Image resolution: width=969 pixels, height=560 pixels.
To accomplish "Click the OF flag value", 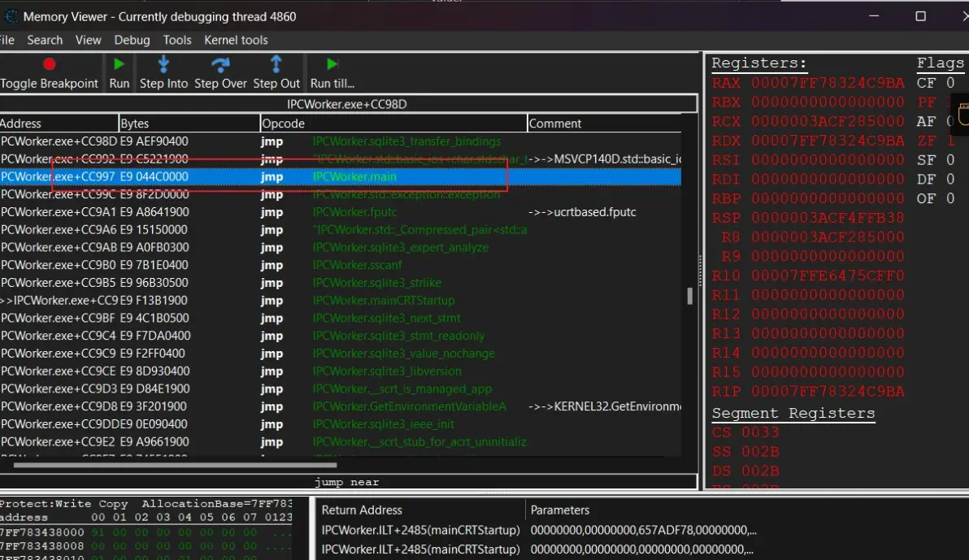I will [950, 198].
